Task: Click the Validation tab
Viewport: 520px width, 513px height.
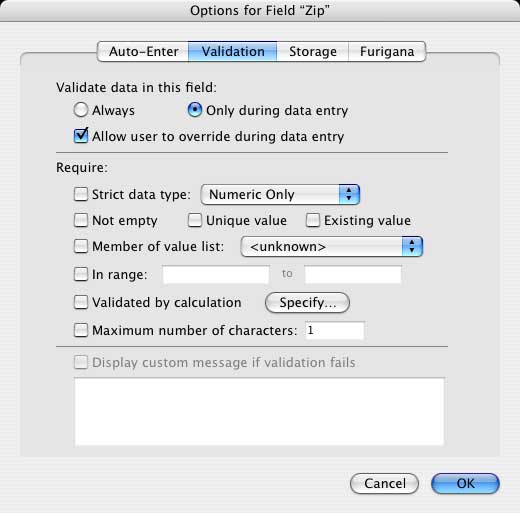Action: tap(233, 52)
